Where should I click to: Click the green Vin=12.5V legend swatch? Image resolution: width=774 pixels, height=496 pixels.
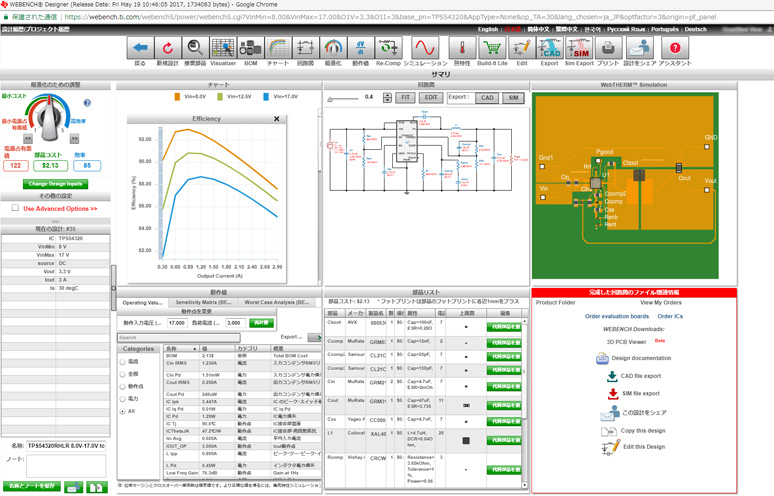(220, 97)
